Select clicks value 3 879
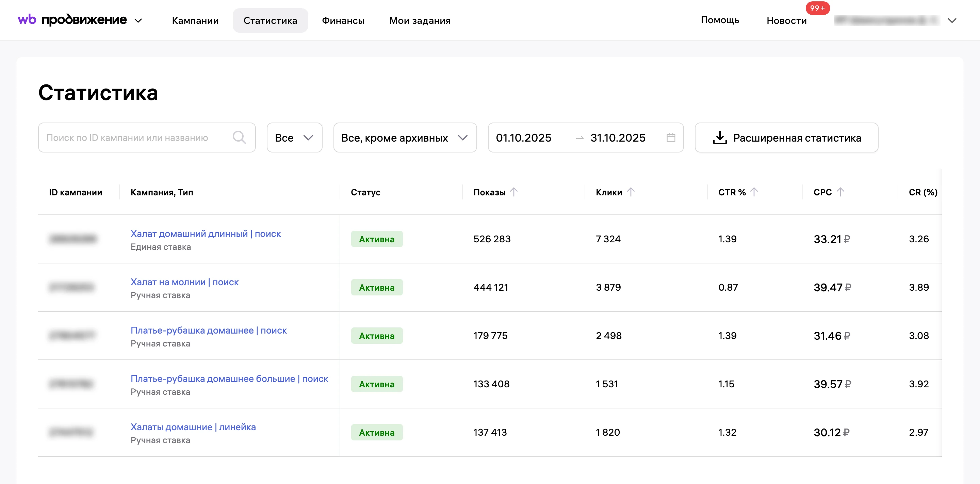The image size is (980, 484). 608,287
